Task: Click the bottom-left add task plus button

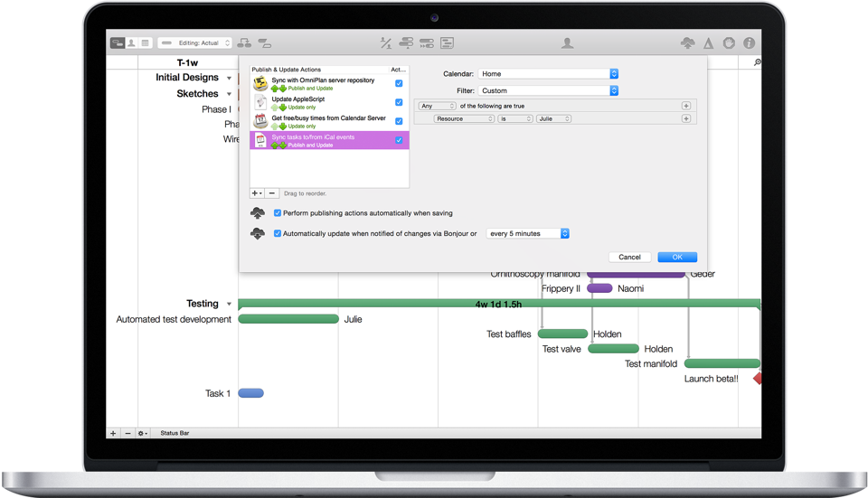Action: pos(113,433)
